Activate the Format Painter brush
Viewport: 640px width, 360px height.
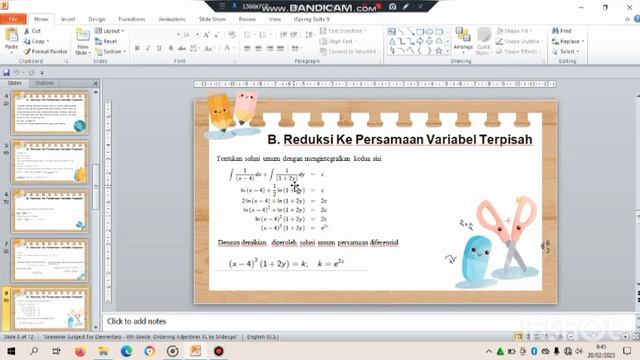[46, 51]
